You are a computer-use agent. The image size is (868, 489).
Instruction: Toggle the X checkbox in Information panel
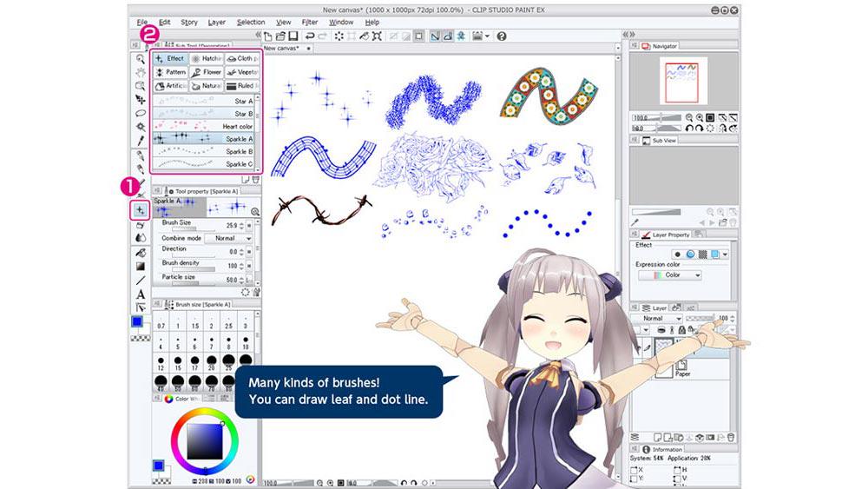[x=634, y=470]
